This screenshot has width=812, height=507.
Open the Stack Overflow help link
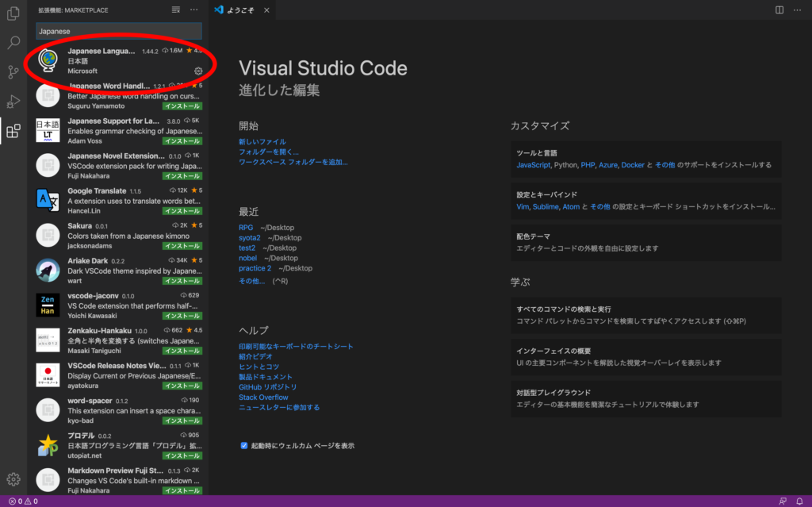click(x=263, y=398)
